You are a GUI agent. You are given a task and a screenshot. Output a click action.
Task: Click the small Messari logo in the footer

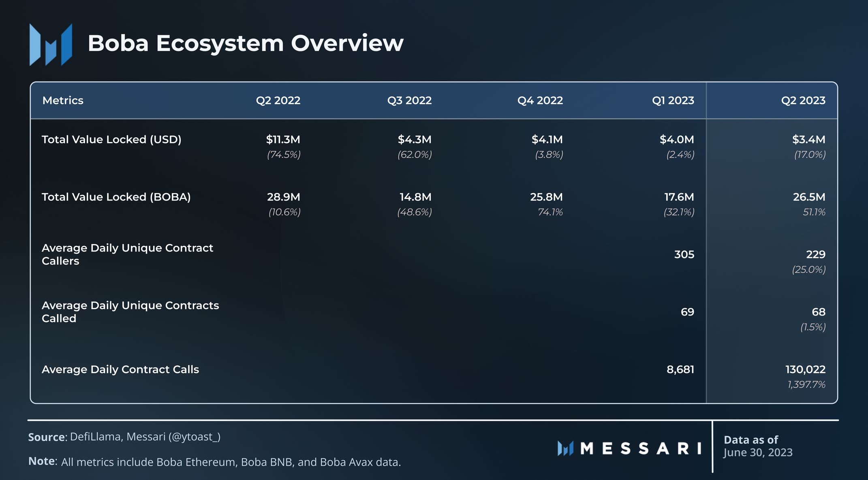565,448
